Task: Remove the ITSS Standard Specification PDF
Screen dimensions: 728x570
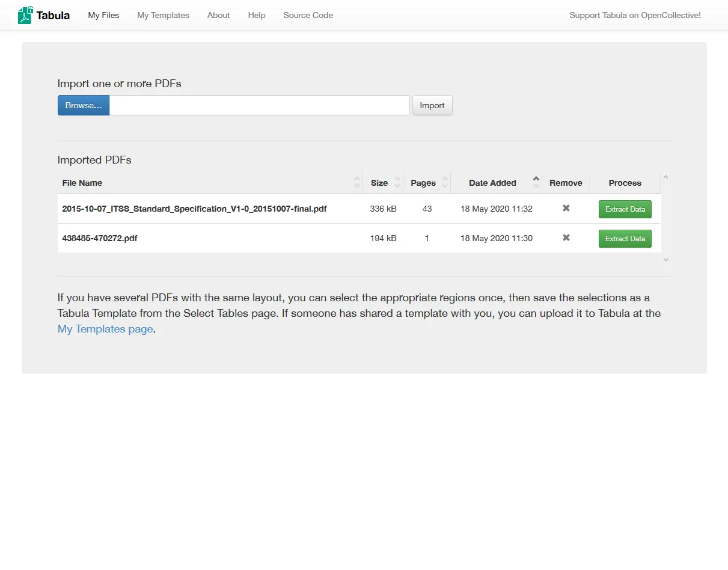Action: pyautogui.click(x=566, y=209)
